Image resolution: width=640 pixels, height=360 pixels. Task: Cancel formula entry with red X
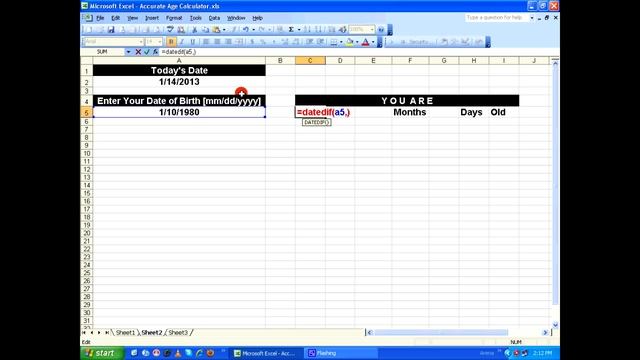point(138,52)
